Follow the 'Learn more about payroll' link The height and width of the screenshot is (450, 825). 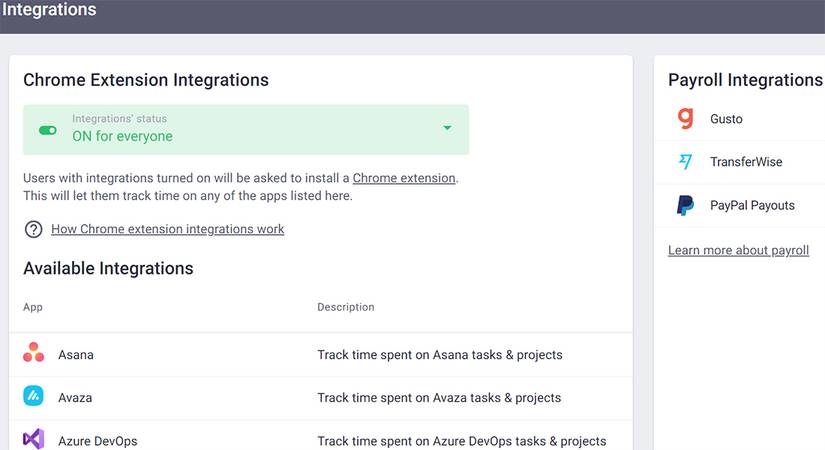coord(738,250)
